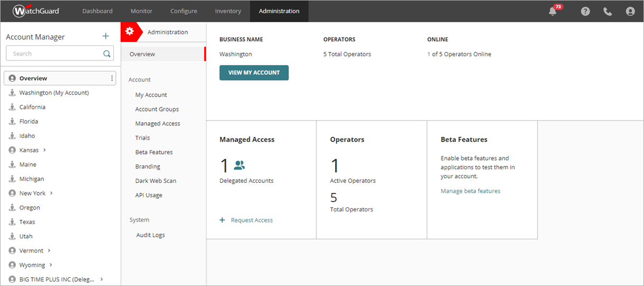This screenshot has width=644, height=286.
Task: Click the Texas account icon
Action: click(x=12, y=222)
